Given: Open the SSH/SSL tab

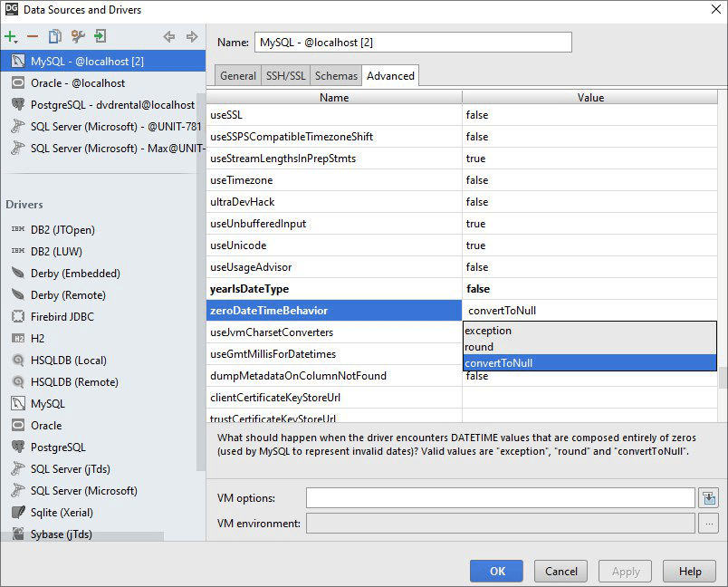Looking at the screenshot, I should (x=285, y=75).
